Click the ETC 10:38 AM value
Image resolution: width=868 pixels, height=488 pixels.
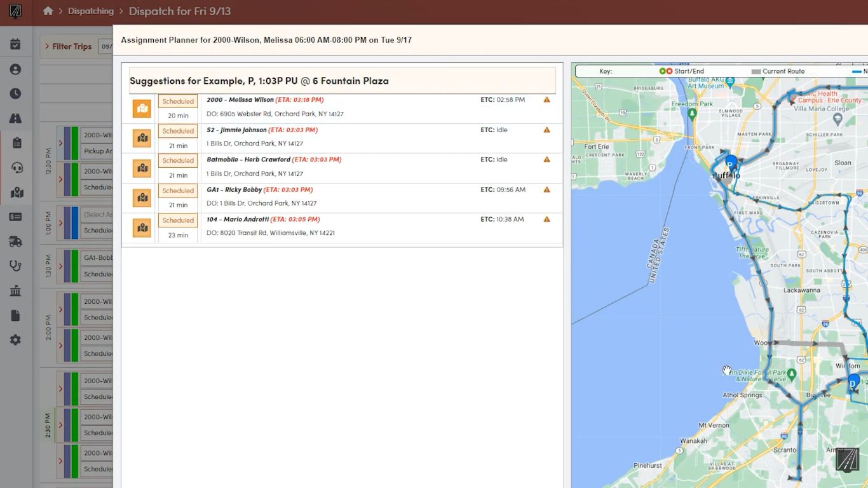click(510, 219)
